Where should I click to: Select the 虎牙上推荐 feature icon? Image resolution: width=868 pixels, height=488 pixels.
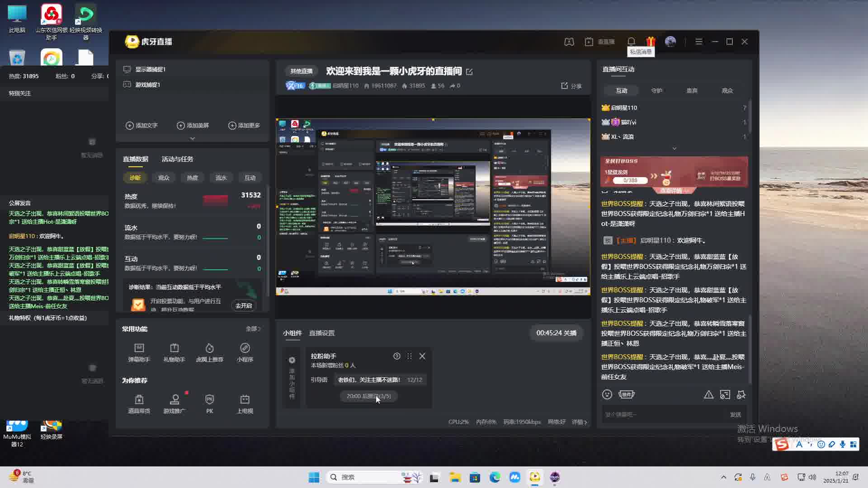click(209, 353)
